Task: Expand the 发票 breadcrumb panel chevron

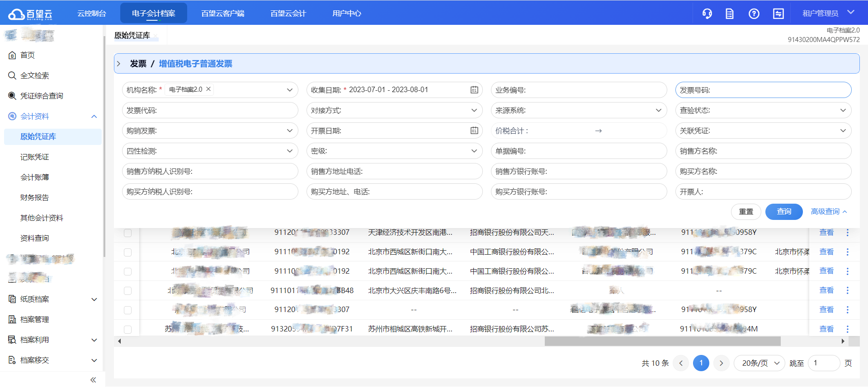Action: [119, 64]
